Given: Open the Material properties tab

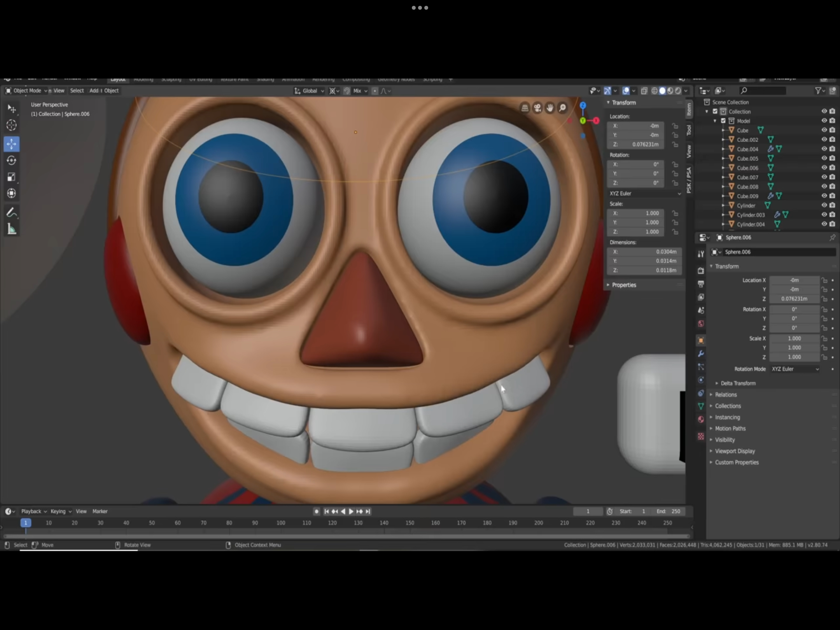Looking at the screenshot, I should pyautogui.click(x=701, y=419).
